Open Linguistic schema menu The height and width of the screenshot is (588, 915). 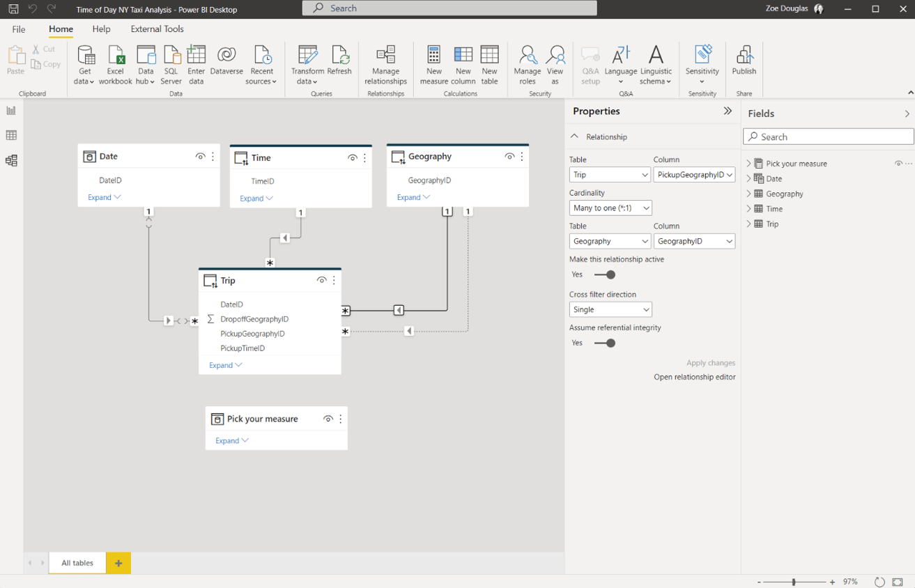pos(656,65)
